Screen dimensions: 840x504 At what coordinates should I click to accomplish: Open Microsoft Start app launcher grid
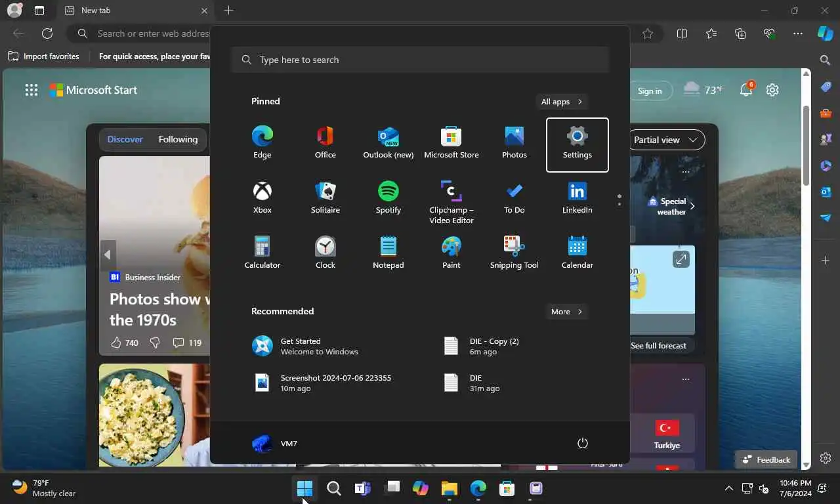pyautogui.click(x=31, y=91)
